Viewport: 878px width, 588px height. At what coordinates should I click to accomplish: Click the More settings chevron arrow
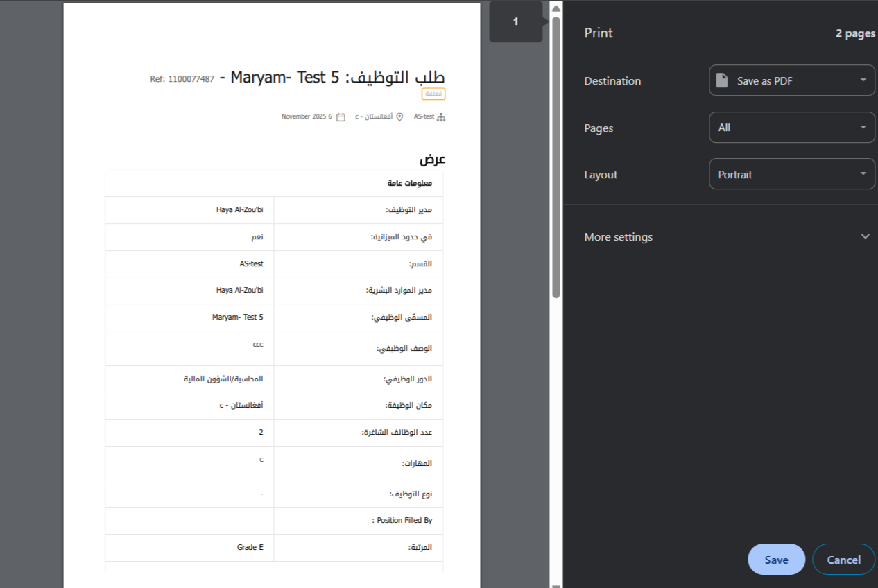click(x=865, y=236)
